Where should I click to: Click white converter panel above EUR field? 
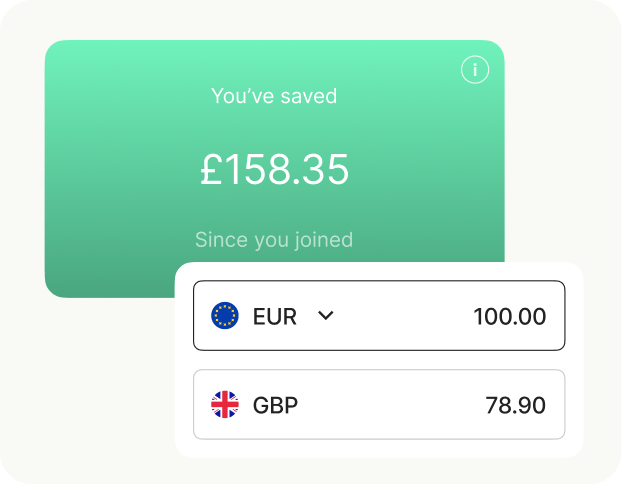pos(378,271)
